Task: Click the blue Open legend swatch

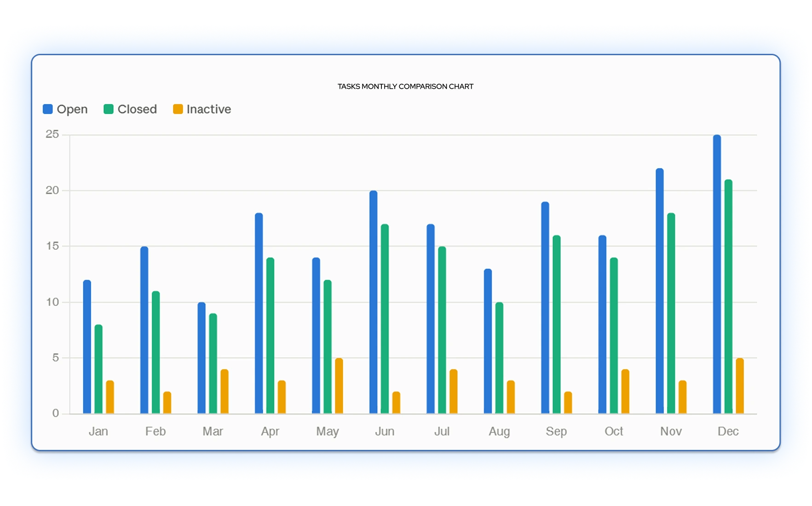Action: coord(48,109)
